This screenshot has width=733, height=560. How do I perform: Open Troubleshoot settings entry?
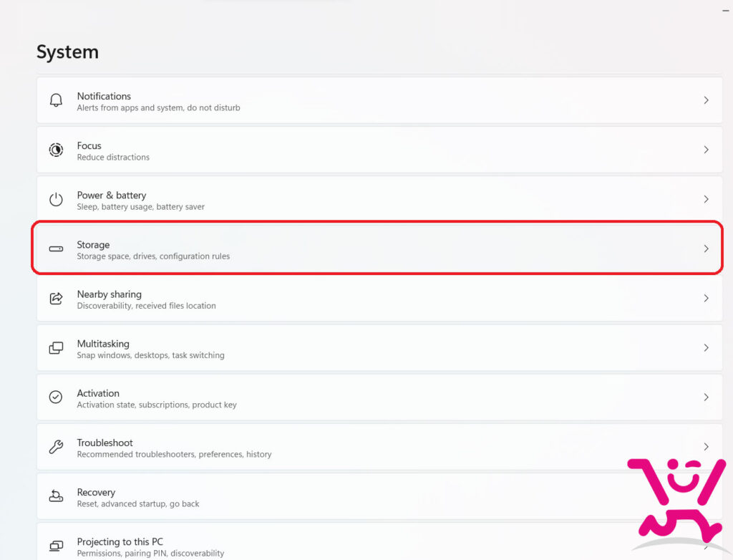379,447
